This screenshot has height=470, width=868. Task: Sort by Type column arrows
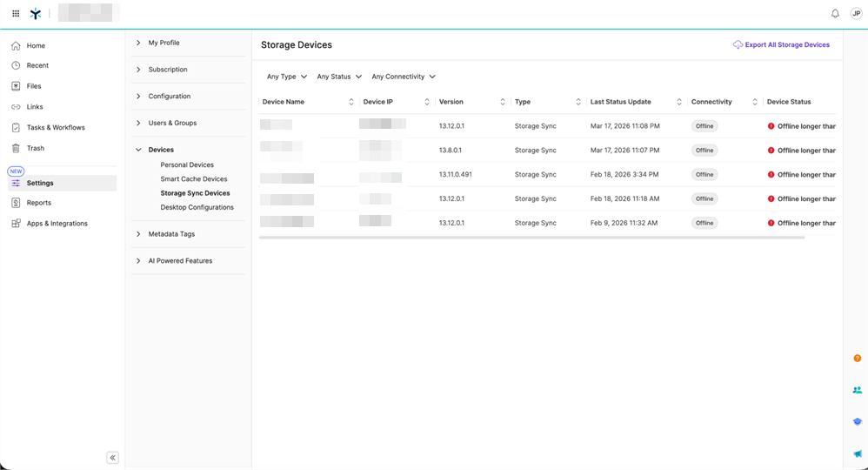(578, 102)
